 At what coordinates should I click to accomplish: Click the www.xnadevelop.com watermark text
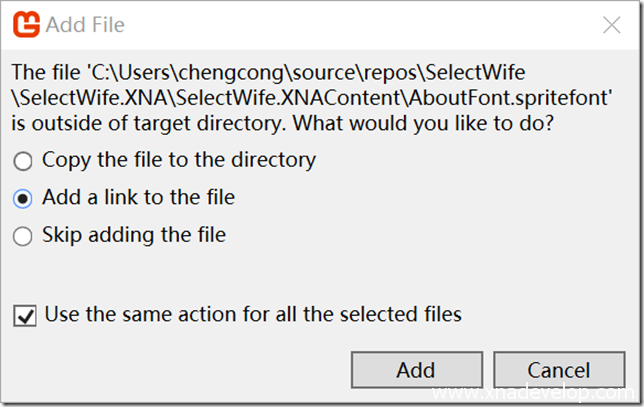click(529, 393)
